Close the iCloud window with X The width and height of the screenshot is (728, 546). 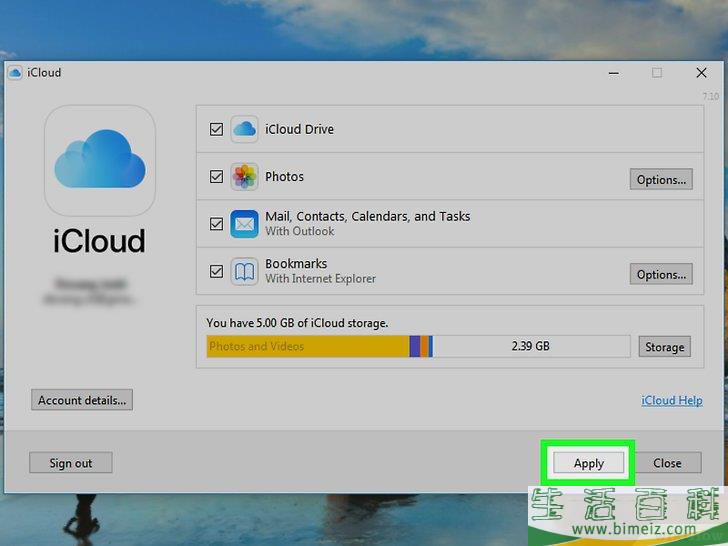pos(701,73)
